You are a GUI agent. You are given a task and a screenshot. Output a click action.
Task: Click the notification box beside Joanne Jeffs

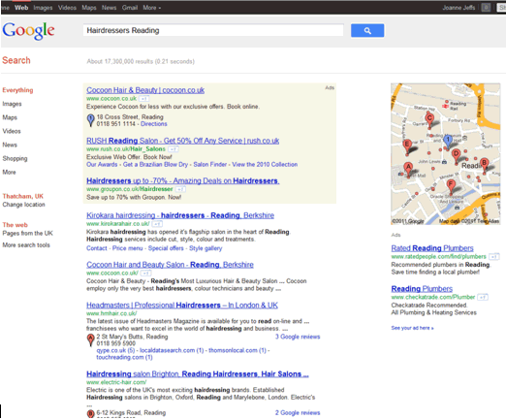point(486,8)
